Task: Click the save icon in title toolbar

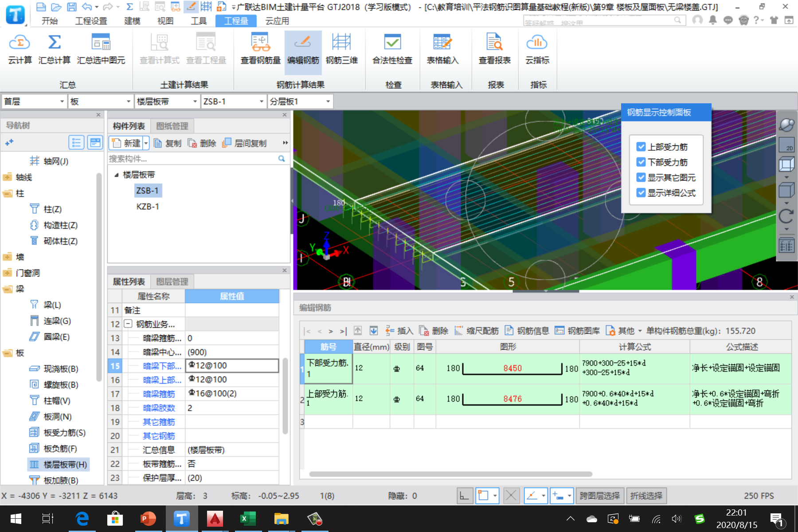Action: click(x=71, y=7)
